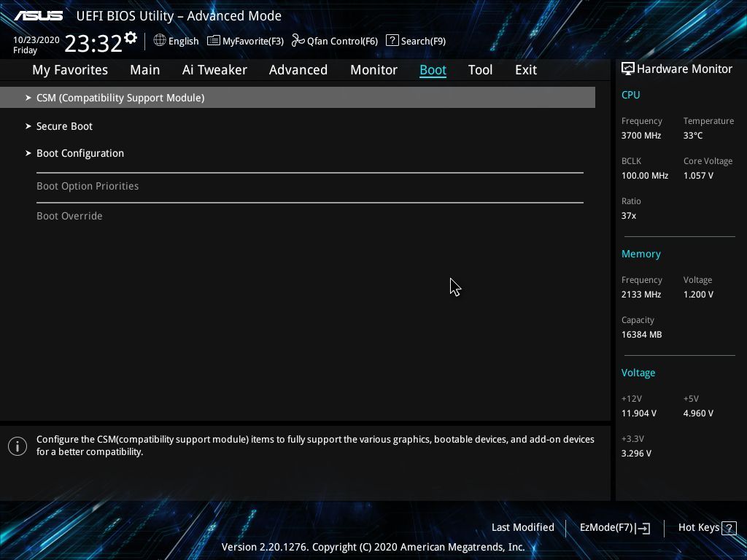Expand the Secure Boot arrow
Image resolution: width=747 pixels, height=560 pixels.
click(x=28, y=125)
